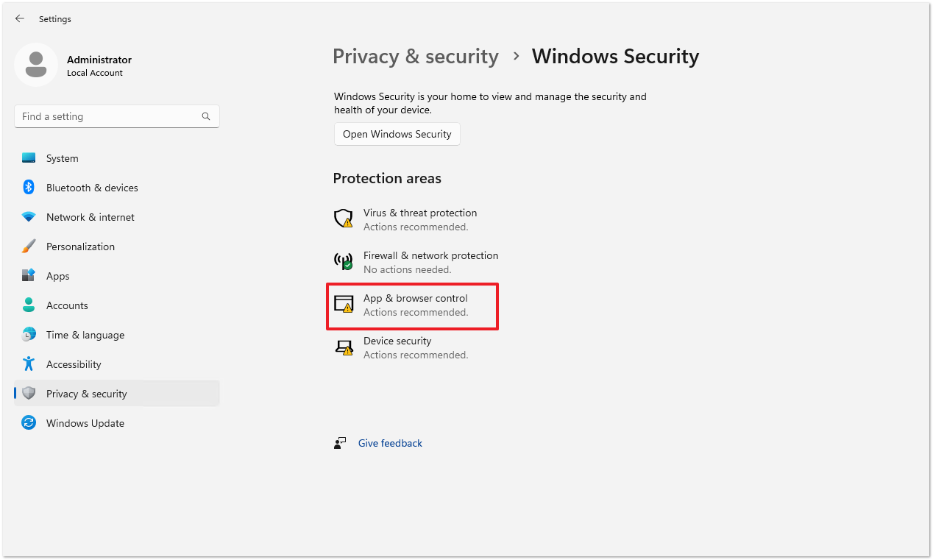Go to Bluetooth & devices
The width and height of the screenshot is (933, 560).
click(x=92, y=188)
